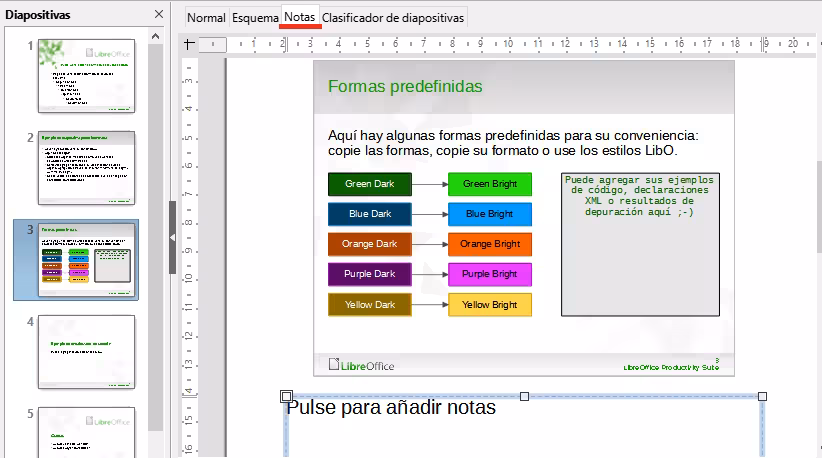Viewport: 822px width, 458px height.
Task: Click the Formas predefinidas slide title
Action: pos(405,86)
